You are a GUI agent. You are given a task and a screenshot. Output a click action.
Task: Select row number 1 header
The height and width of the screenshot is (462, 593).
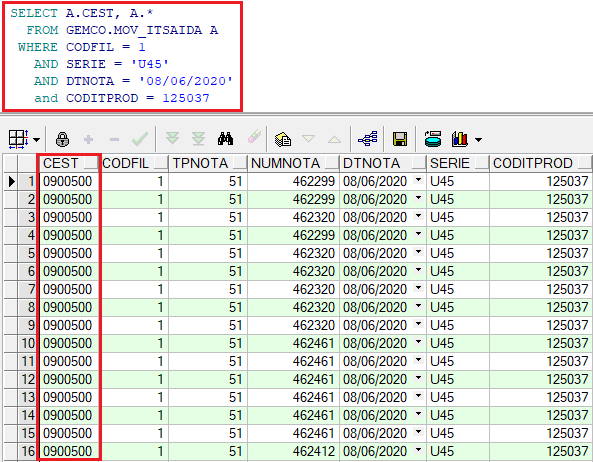coord(27,181)
